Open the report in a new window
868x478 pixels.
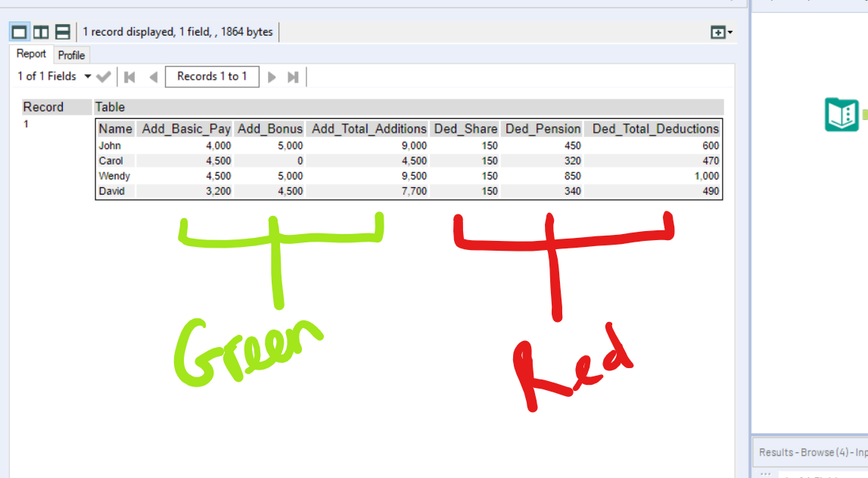(717, 32)
